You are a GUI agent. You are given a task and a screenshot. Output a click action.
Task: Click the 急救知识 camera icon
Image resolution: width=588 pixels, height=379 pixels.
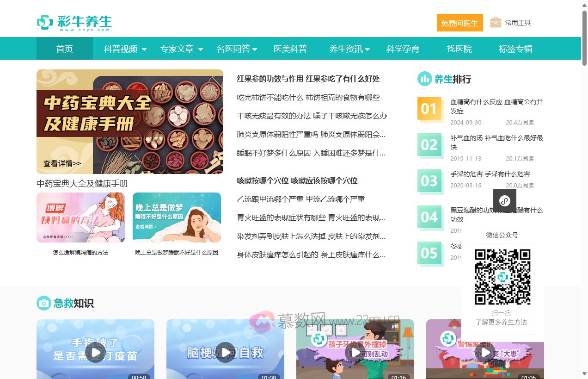tap(44, 303)
